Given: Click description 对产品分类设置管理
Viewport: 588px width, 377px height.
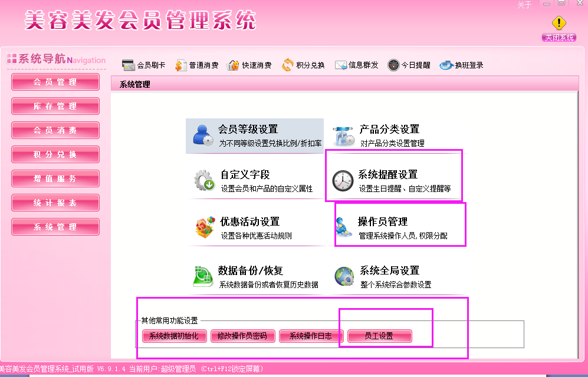Looking at the screenshot, I should [392, 143].
